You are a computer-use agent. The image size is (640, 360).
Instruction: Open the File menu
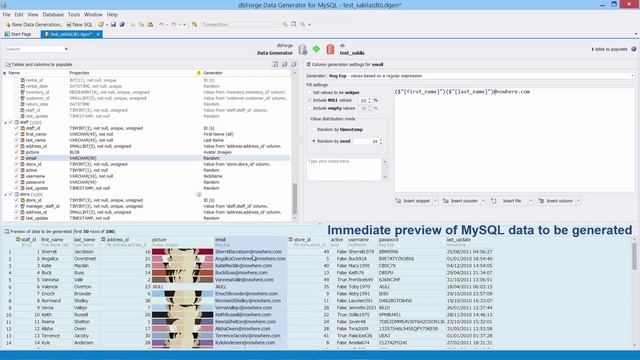(7, 14)
